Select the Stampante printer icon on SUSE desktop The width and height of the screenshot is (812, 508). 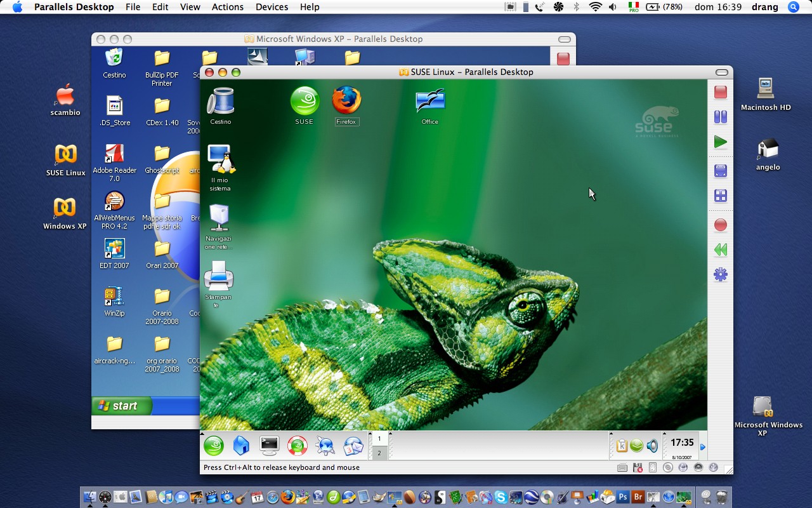[219, 284]
